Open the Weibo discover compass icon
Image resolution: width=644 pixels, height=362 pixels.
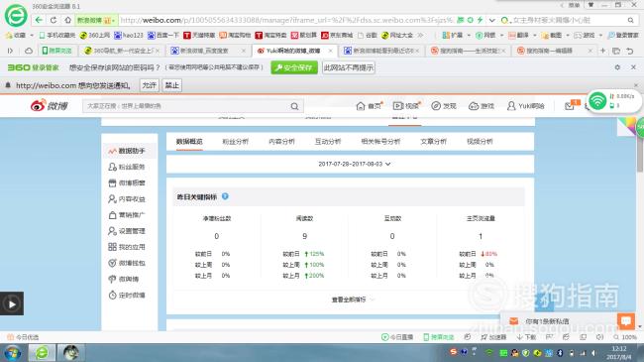click(435, 106)
